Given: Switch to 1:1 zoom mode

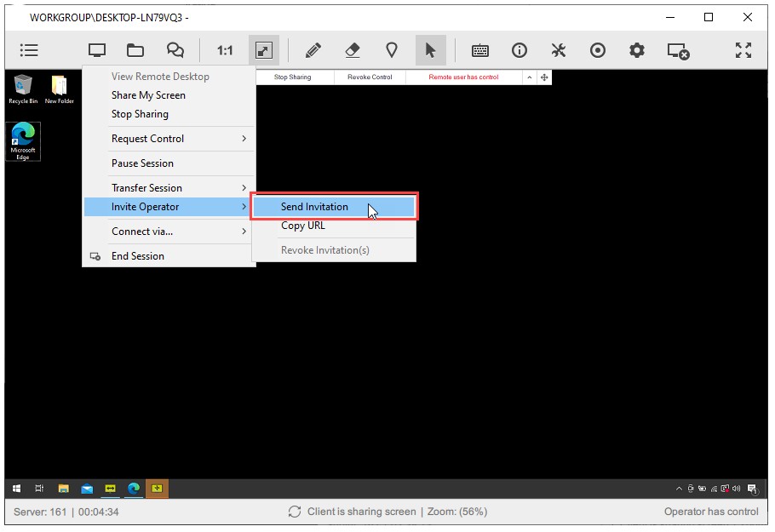Looking at the screenshot, I should click(224, 50).
